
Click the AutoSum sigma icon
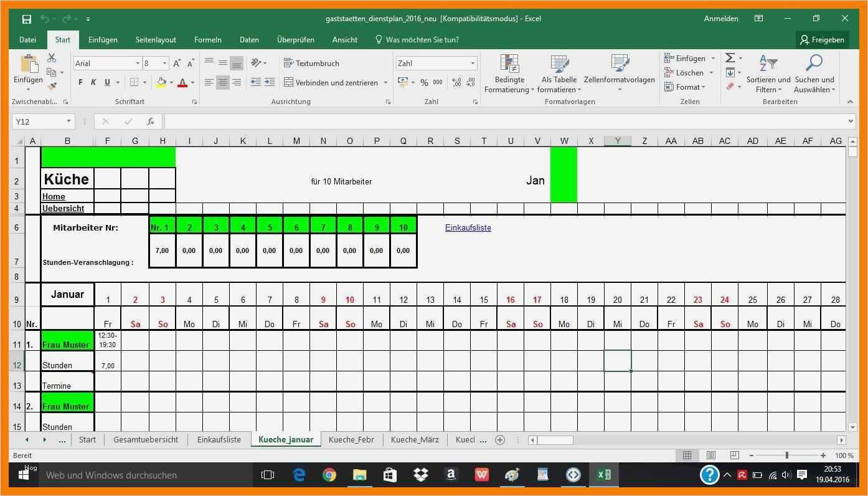730,58
